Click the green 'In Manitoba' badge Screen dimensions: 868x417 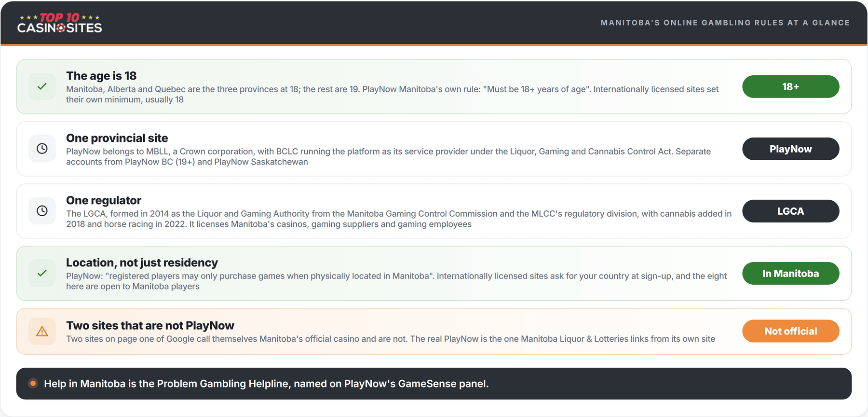[x=790, y=274]
